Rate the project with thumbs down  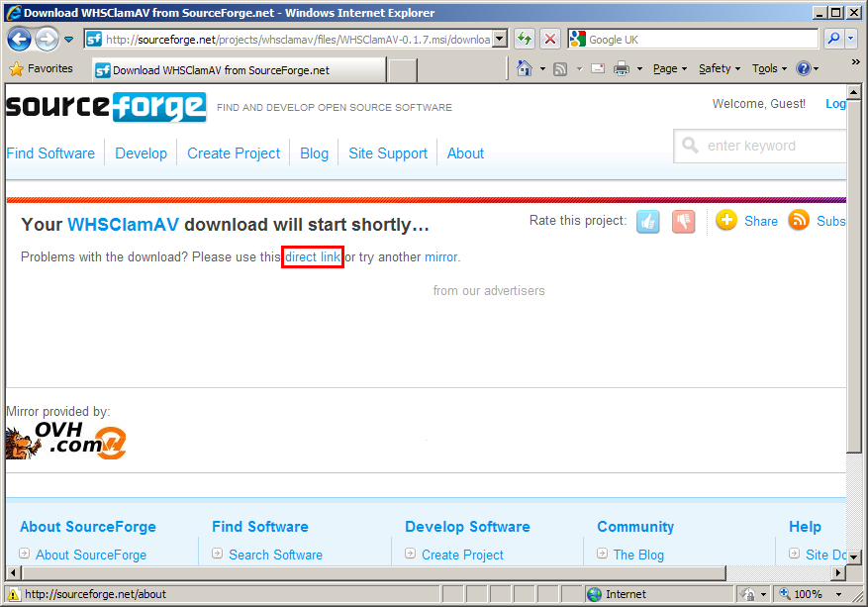point(684,221)
